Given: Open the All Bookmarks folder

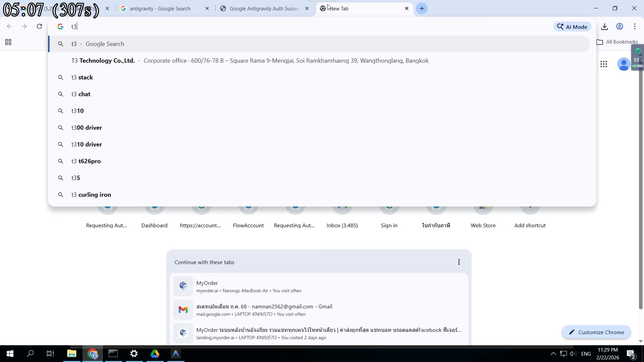Looking at the screenshot, I should tap(618, 42).
